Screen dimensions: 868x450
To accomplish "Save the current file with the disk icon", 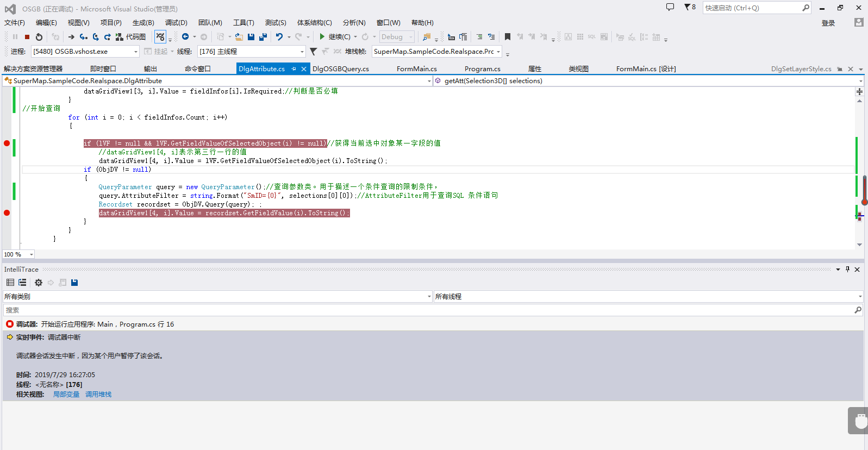I will tap(251, 37).
